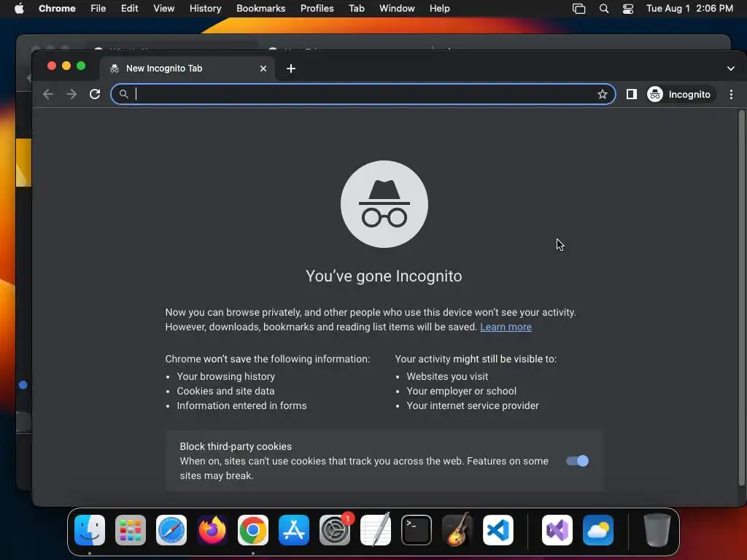Click the forward navigation arrow
747x560 pixels.
pyautogui.click(x=71, y=94)
